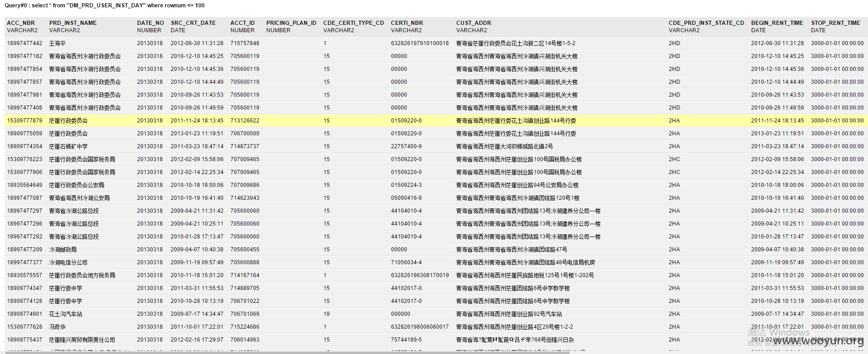Click the name cell 花土沟汽车站
This screenshot has width=868, height=354.
[66, 314]
